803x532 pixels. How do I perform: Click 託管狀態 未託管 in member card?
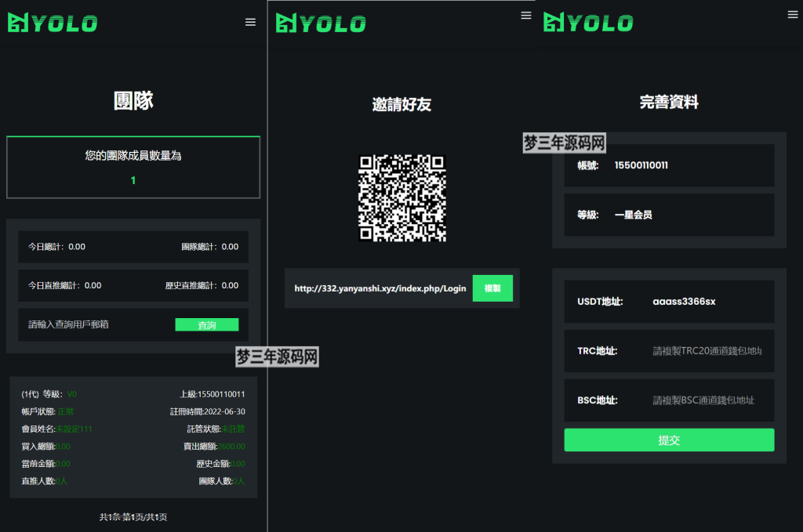point(216,429)
